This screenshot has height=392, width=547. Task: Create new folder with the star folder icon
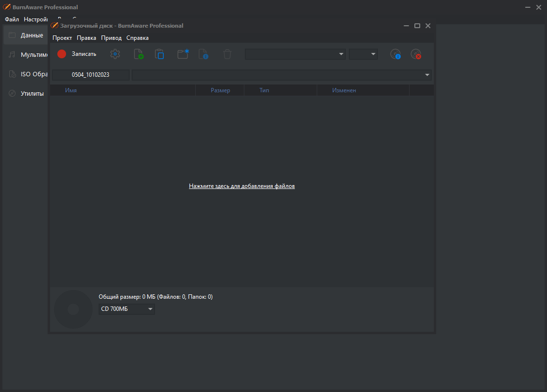pos(183,54)
